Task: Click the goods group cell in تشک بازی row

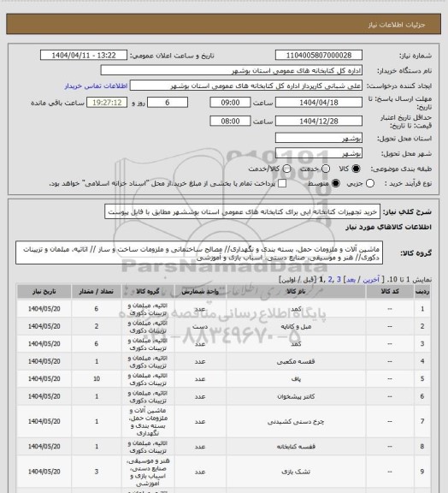Action: pos(148,472)
